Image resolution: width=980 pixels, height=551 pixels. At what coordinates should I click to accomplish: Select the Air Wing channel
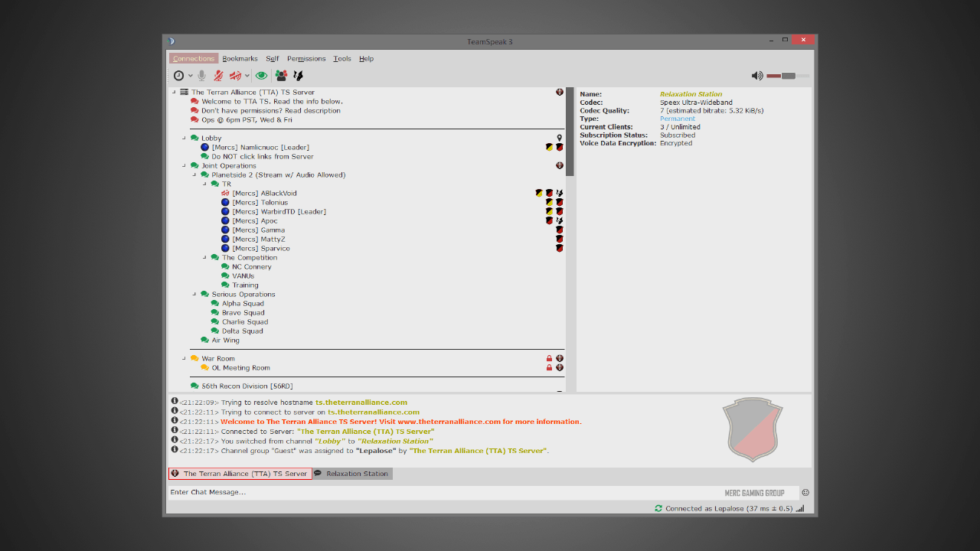[226, 340]
